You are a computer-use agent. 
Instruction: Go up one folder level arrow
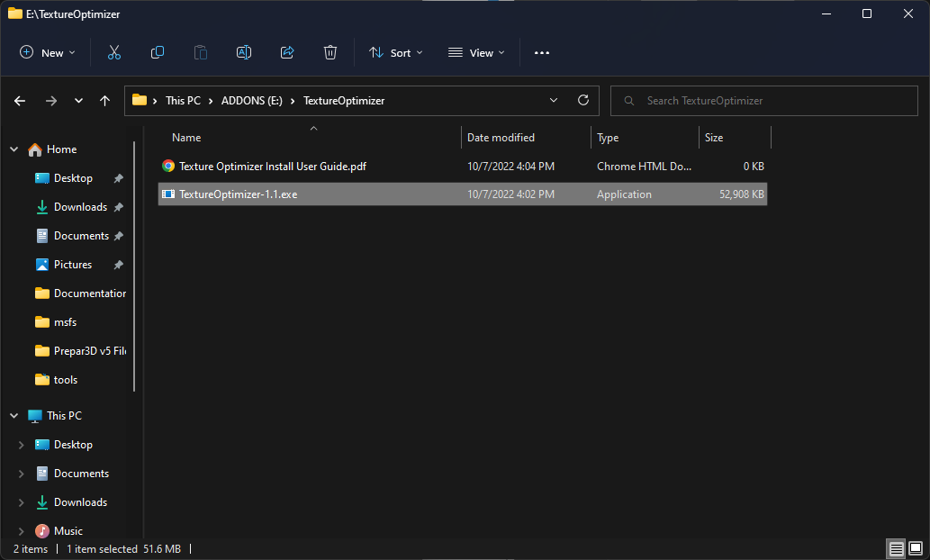[x=105, y=101]
